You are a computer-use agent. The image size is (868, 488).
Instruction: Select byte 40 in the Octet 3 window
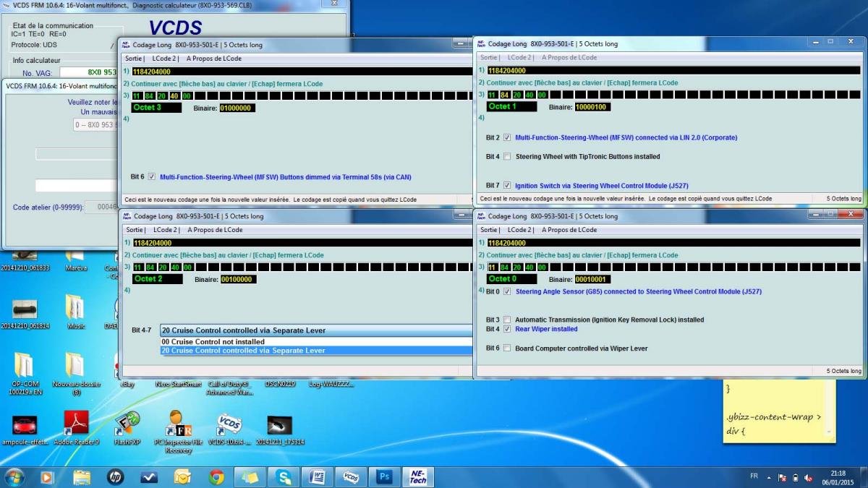tap(174, 95)
